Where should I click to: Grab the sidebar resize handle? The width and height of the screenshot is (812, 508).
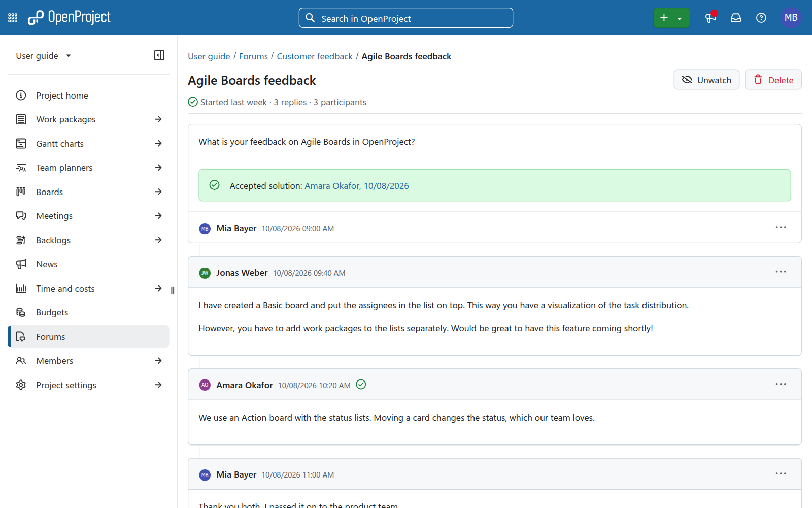tap(173, 290)
